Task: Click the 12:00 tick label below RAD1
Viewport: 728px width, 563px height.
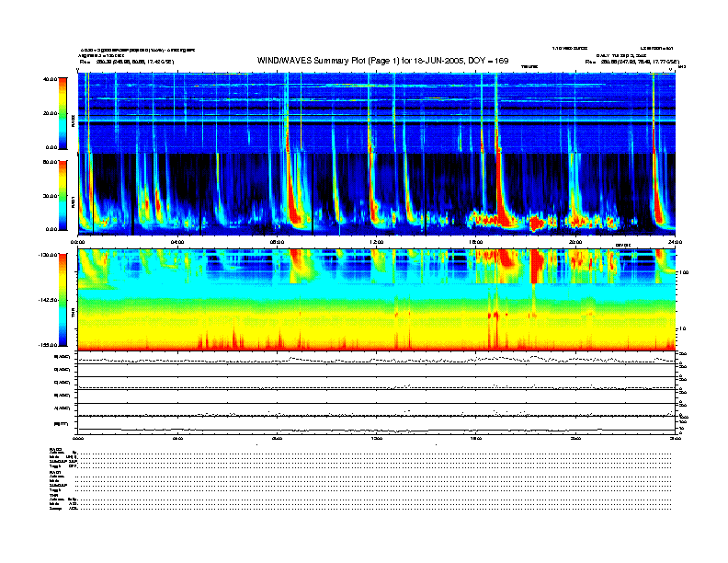Action: (377, 242)
